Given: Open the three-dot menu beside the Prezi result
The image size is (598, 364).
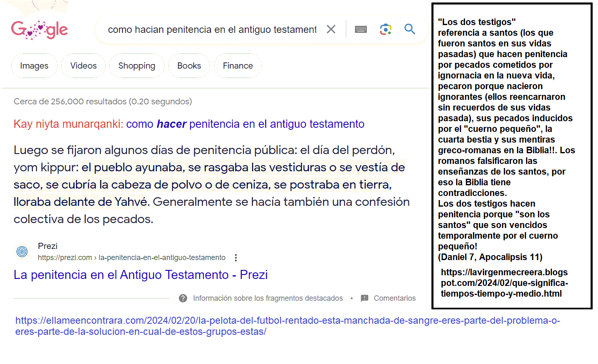Looking at the screenshot, I should (236, 257).
